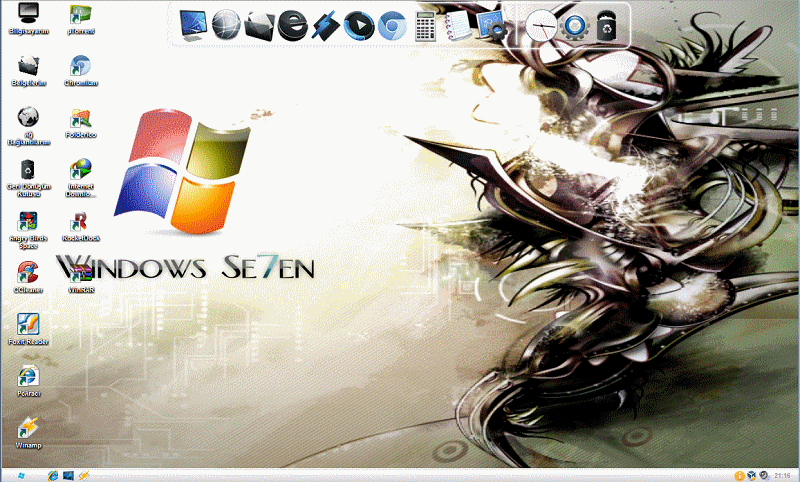Open control panel dock icon with gear

coord(492,26)
